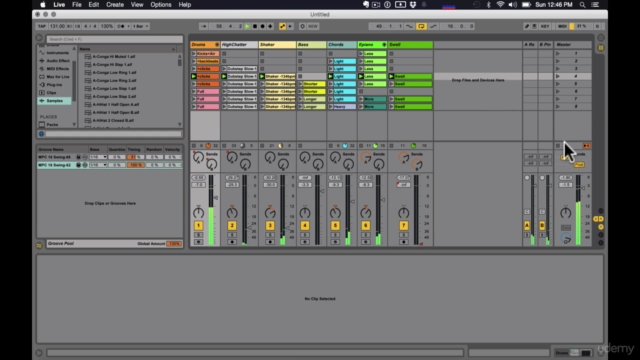Toggle the metronome button
The height and width of the screenshot is (360, 640).
click(120, 26)
